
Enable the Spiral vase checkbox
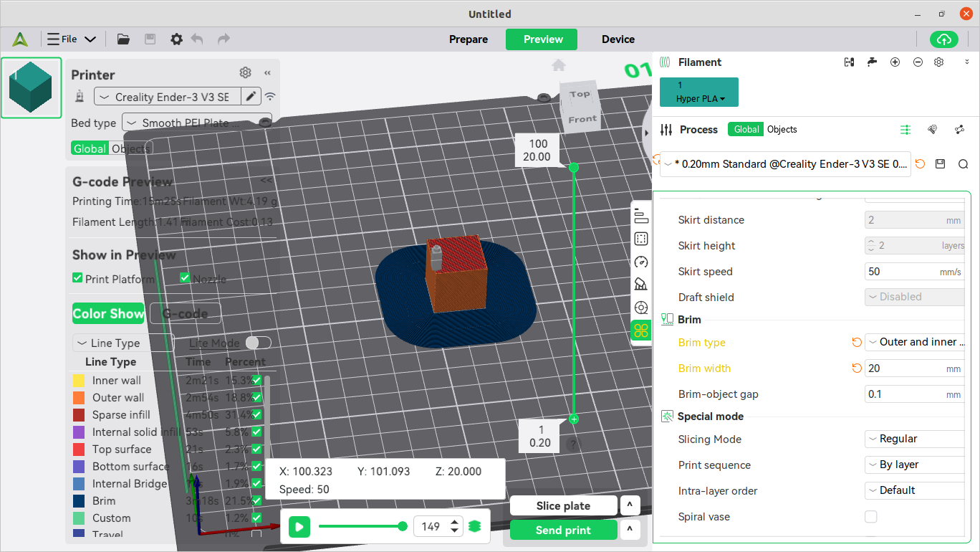click(x=871, y=517)
